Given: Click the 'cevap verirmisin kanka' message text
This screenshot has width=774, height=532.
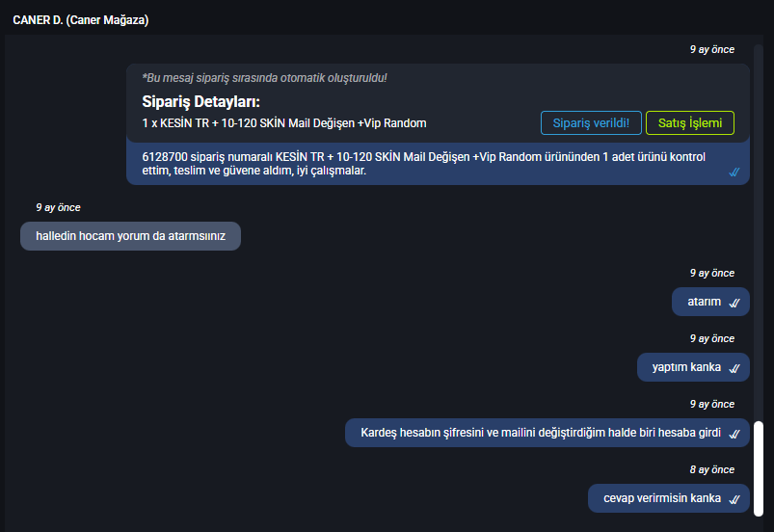Looking at the screenshot, I should 662,498.
